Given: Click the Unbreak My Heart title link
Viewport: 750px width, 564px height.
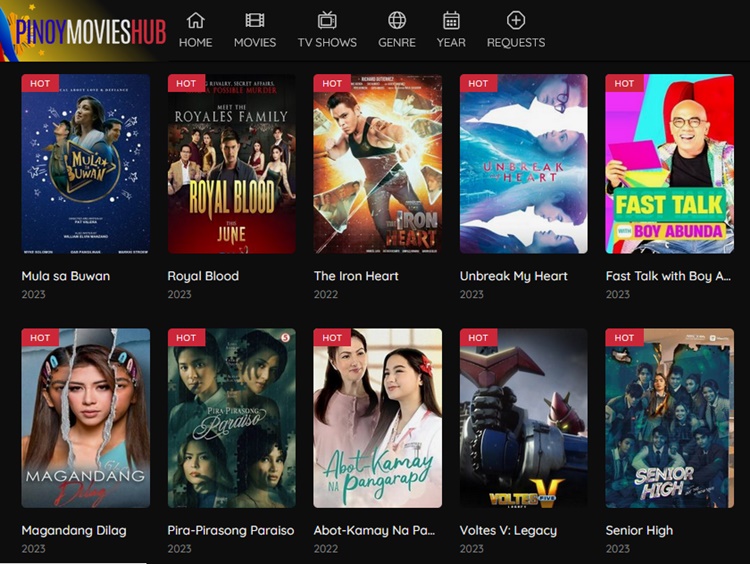Looking at the screenshot, I should [x=514, y=276].
